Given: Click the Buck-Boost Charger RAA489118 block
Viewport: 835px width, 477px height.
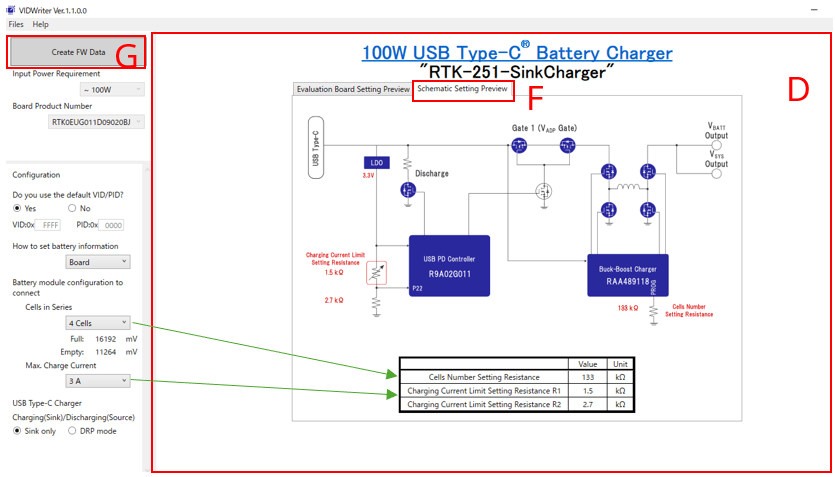Looking at the screenshot, I should tap(627, 275).
